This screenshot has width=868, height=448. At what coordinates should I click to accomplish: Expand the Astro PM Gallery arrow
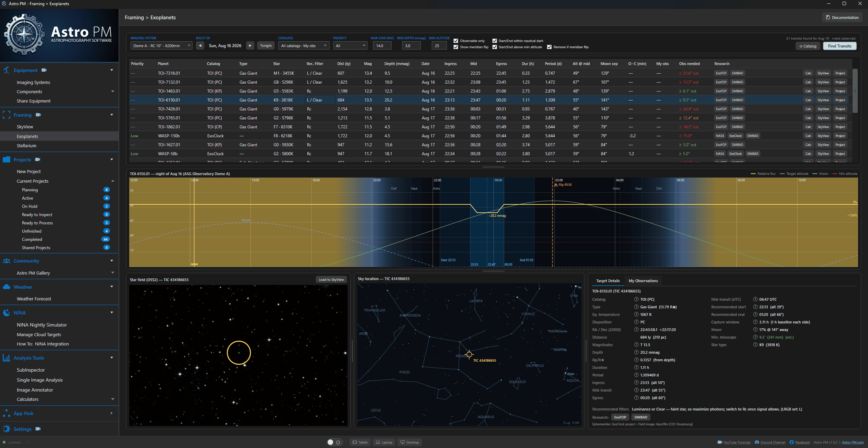[113, 273]
